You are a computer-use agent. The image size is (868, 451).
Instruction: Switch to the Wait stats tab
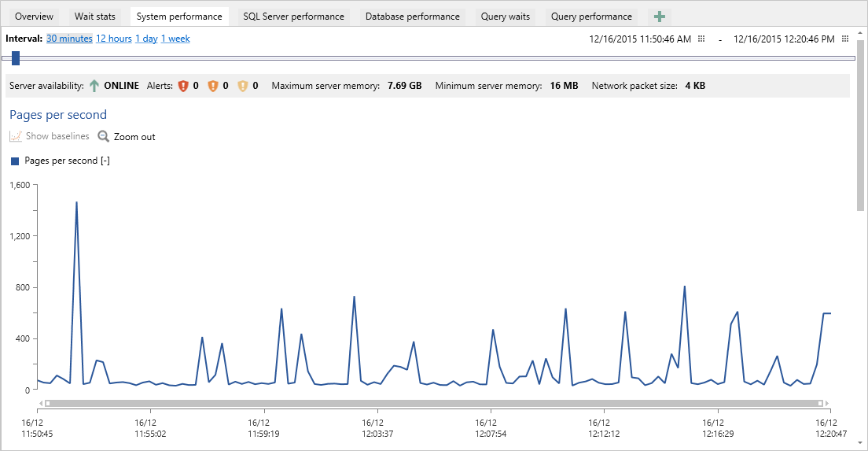94,17
